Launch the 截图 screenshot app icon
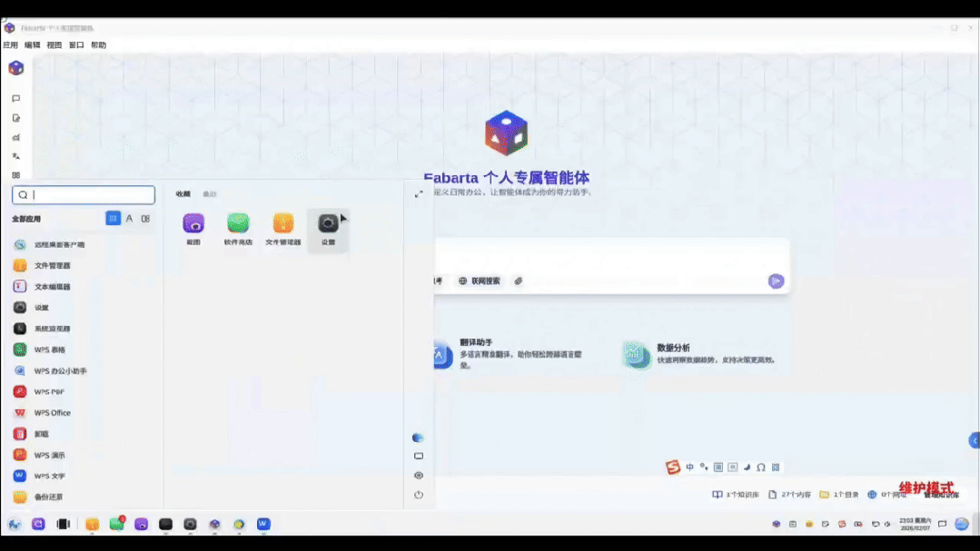Image resolution: width=980 pixels, height=551 pixels. coord(193,230)
